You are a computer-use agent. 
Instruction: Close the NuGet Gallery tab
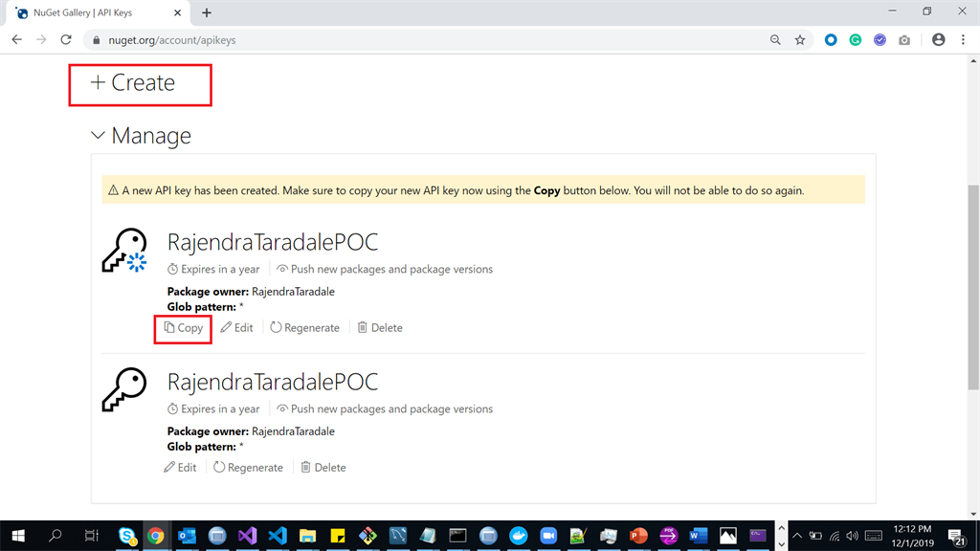tap(177, 12)
